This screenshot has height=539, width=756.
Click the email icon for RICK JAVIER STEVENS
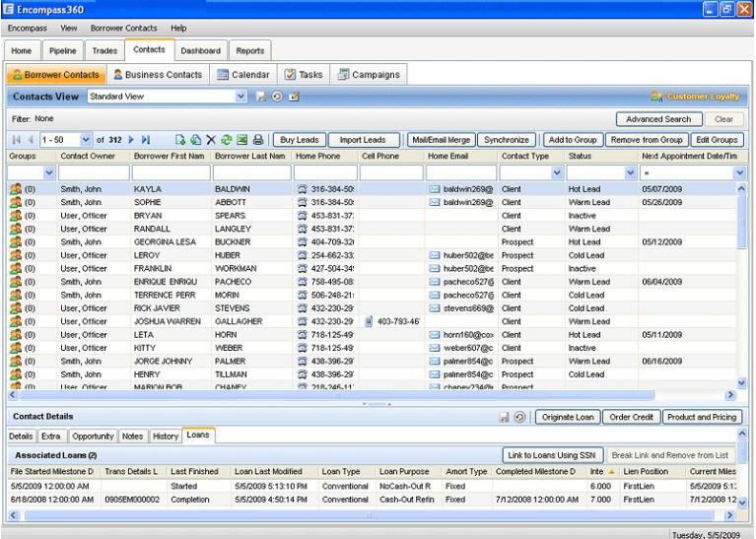(435, 308)
